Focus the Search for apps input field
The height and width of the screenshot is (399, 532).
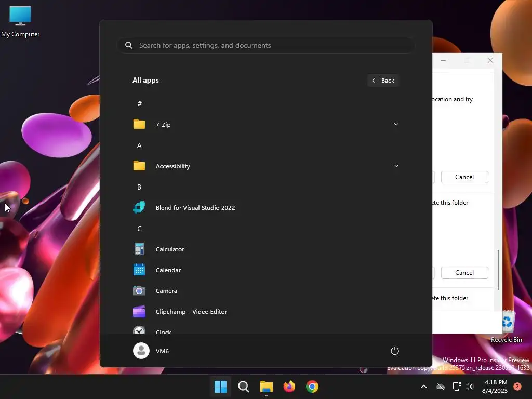pos(265,45)
